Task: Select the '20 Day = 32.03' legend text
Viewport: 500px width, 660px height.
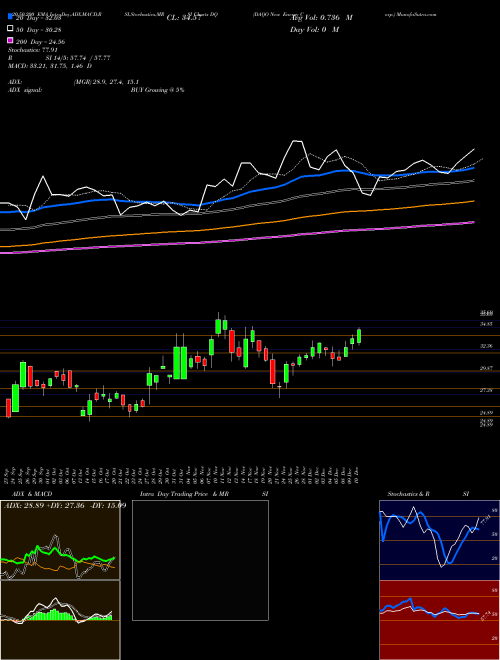Action: tap(38, 18)
